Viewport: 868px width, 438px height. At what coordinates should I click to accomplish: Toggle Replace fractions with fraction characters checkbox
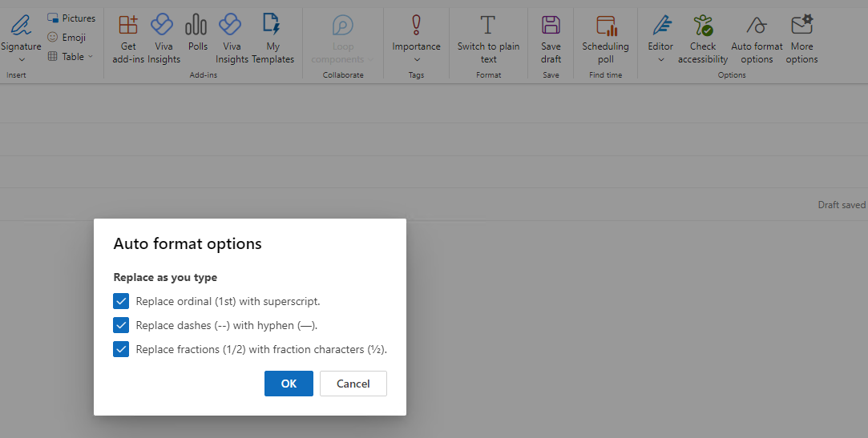point(121,349)
